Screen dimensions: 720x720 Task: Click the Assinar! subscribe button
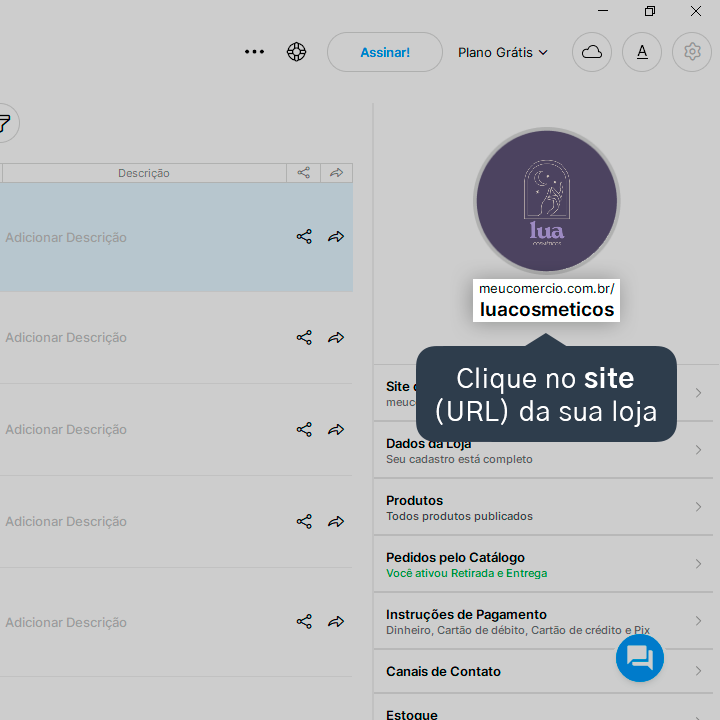[385, 52]
